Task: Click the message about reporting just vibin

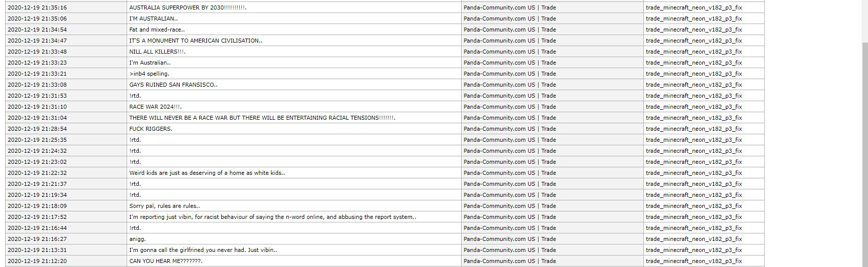Action: [272, 217]
